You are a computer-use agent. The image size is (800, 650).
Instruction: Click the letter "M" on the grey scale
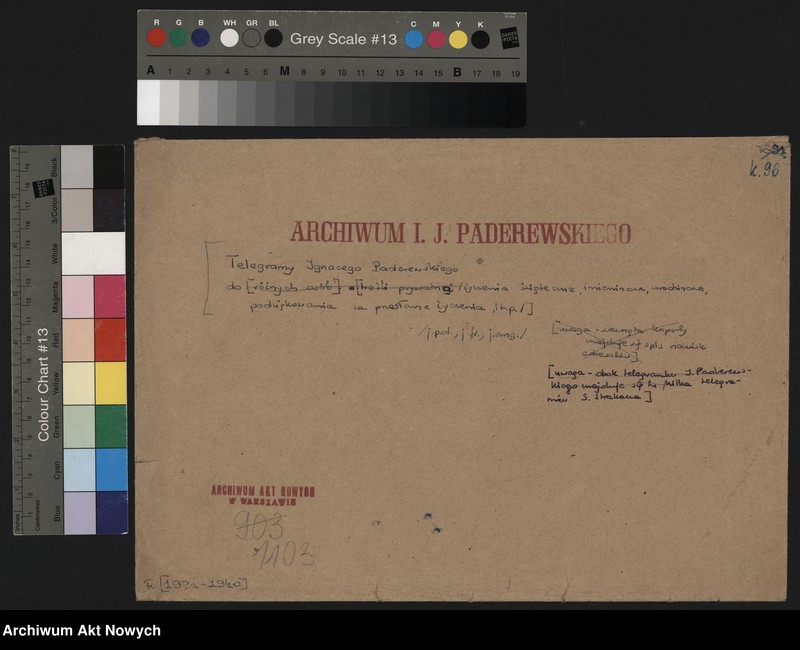click(x=284, y=71)
